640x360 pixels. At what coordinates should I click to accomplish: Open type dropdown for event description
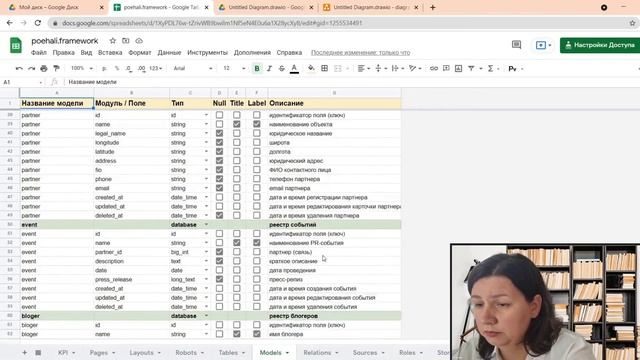point(206,261)
